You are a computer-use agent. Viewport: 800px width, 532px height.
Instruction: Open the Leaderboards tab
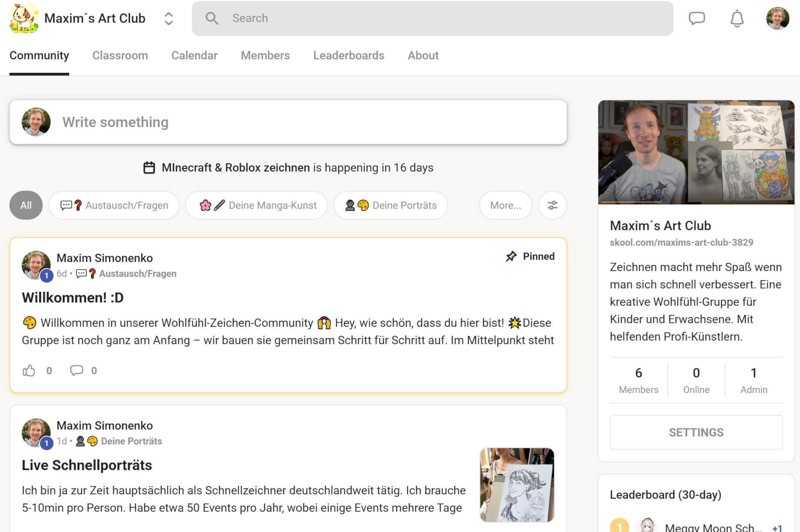[349, 55]
